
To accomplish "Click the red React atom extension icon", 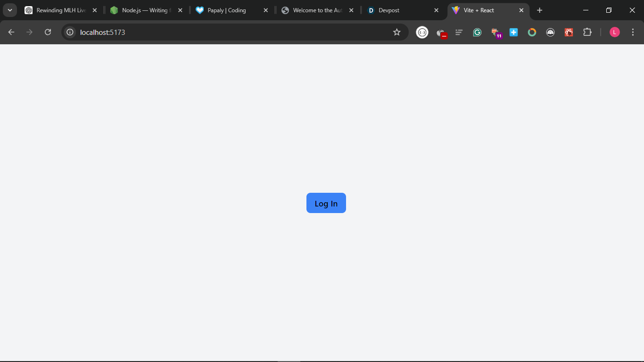I will [x=569, y=32].
